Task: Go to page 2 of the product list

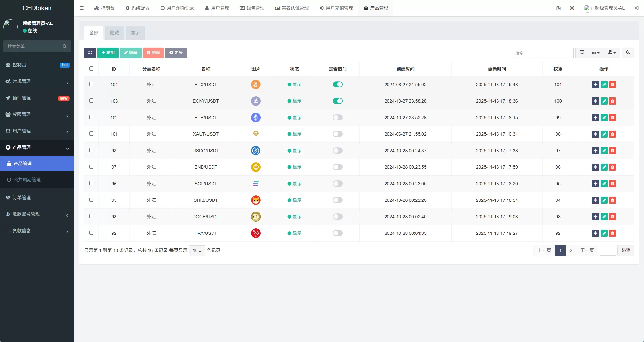Action: click(571, 250)
